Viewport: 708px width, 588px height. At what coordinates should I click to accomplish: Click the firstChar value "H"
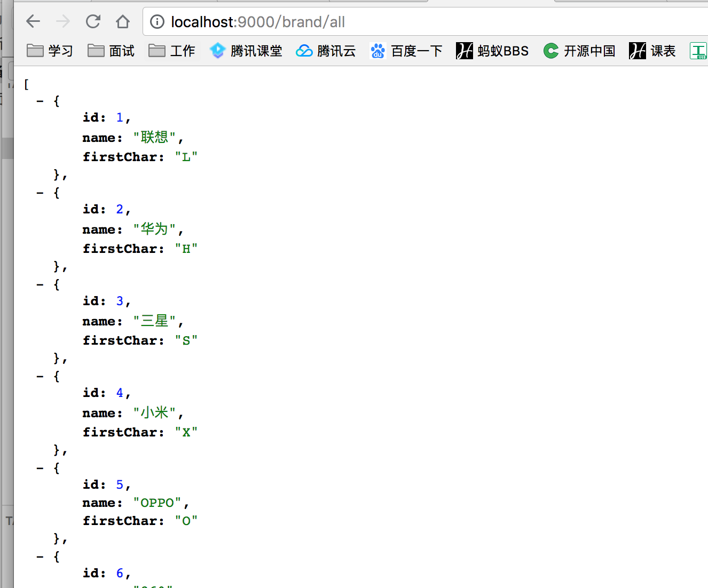click(186, 249)
